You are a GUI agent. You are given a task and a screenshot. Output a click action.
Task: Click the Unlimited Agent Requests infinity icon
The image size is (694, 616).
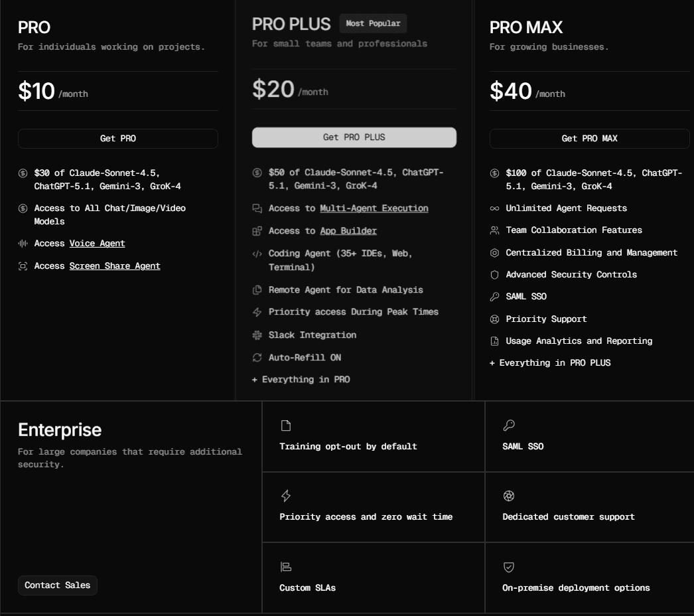pyautogui.click(x=494, y=208)
